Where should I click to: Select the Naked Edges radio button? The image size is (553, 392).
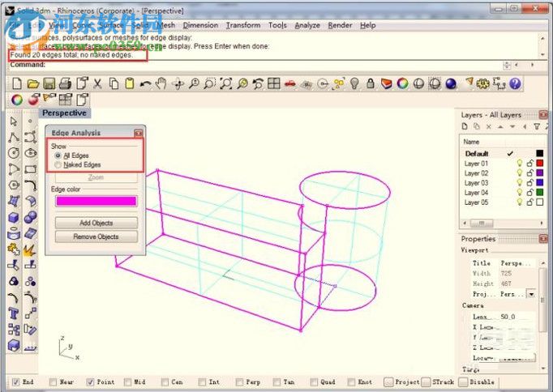point(58,165)
